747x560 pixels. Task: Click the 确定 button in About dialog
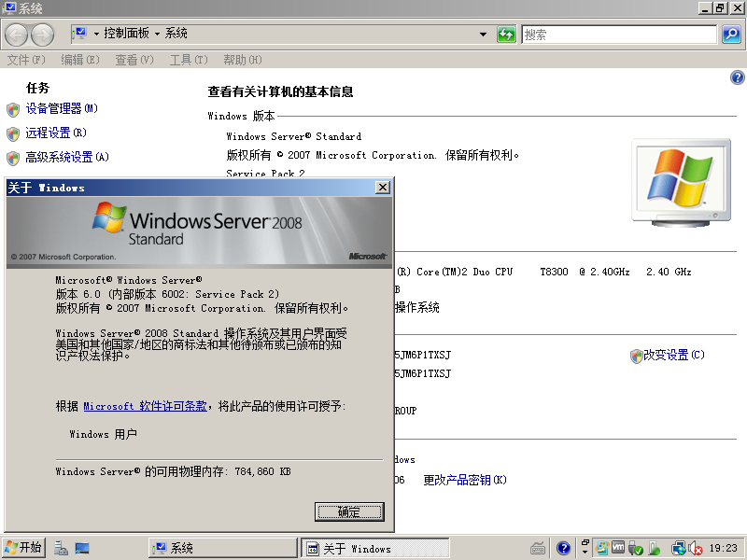(349, 511)
